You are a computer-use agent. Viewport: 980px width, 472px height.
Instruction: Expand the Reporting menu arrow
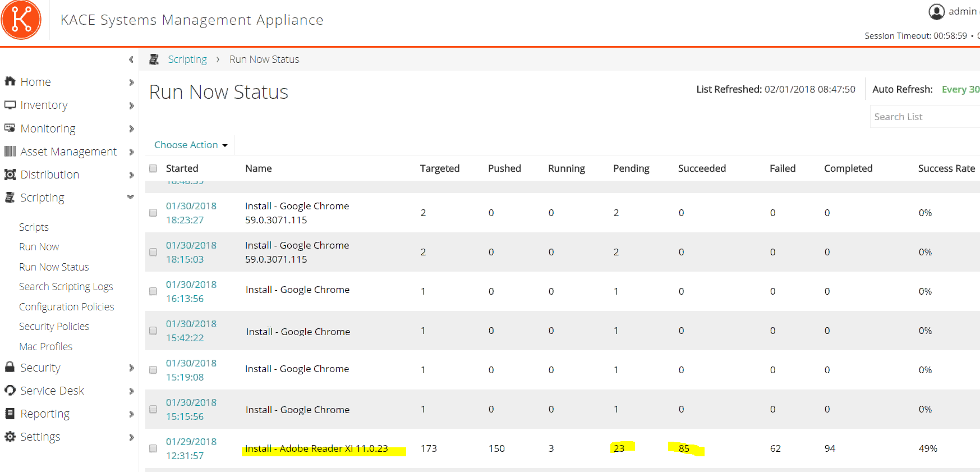tap(131, 414)
